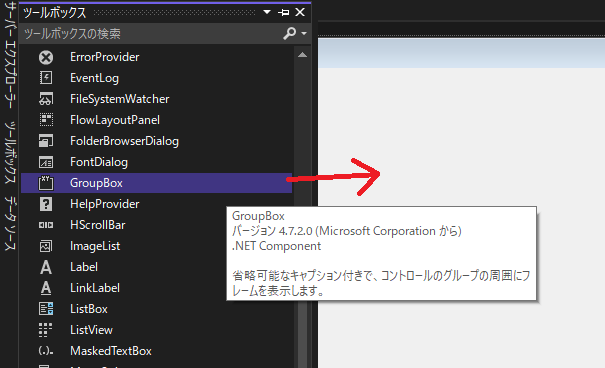The width and height of the screenshot is (605, 368).
Task: Open the ツールボックス side tab
Action: (x=10, y=152)
